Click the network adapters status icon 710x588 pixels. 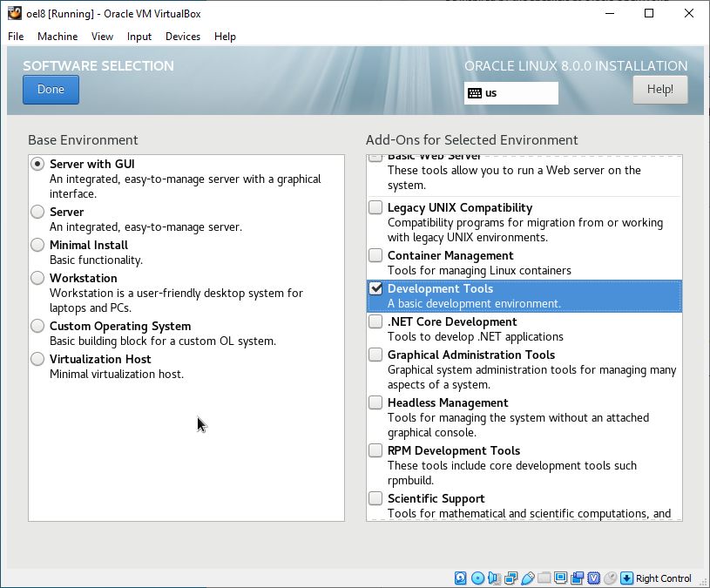pos(511,578)
